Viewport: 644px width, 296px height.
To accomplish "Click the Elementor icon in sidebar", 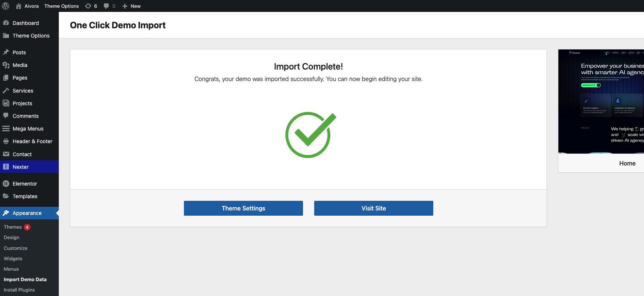I will click(6, 184).
